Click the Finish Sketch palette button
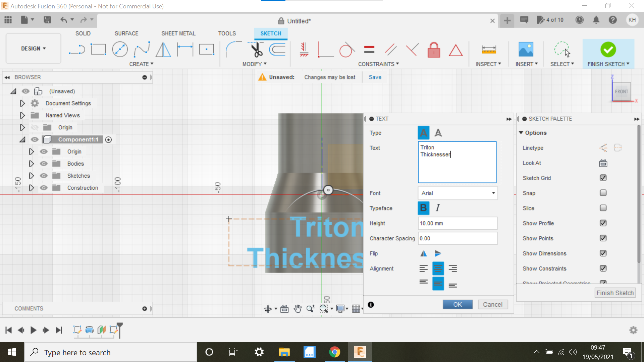 click(x=615, y=293)
